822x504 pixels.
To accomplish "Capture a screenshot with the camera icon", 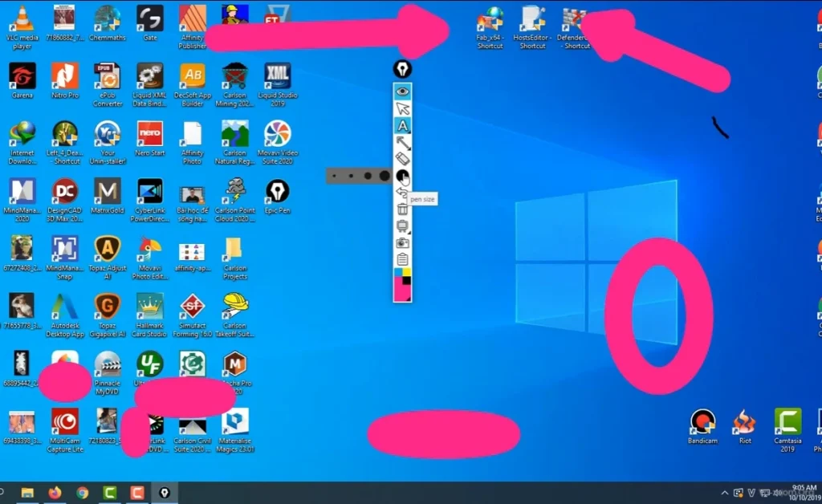I will click(403, 243).
